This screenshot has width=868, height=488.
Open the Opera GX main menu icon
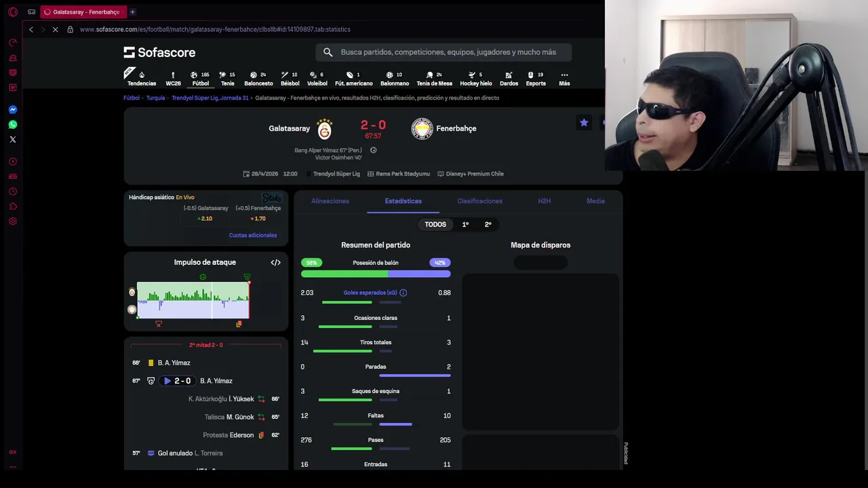click(13, 12)
